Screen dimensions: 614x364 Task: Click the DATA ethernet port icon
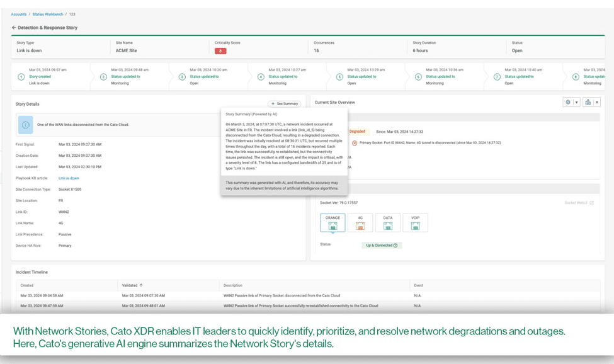click(388, 226)
